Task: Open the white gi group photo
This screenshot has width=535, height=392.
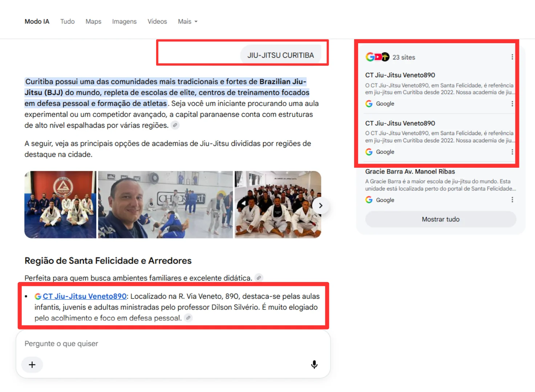Action: (x=278, y=205)
